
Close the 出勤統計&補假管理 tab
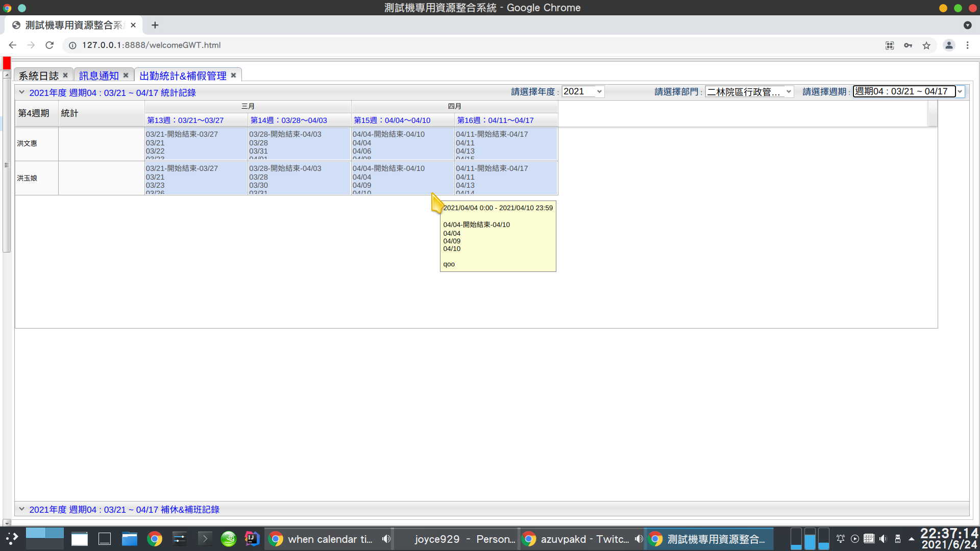(x=233, y=76)
